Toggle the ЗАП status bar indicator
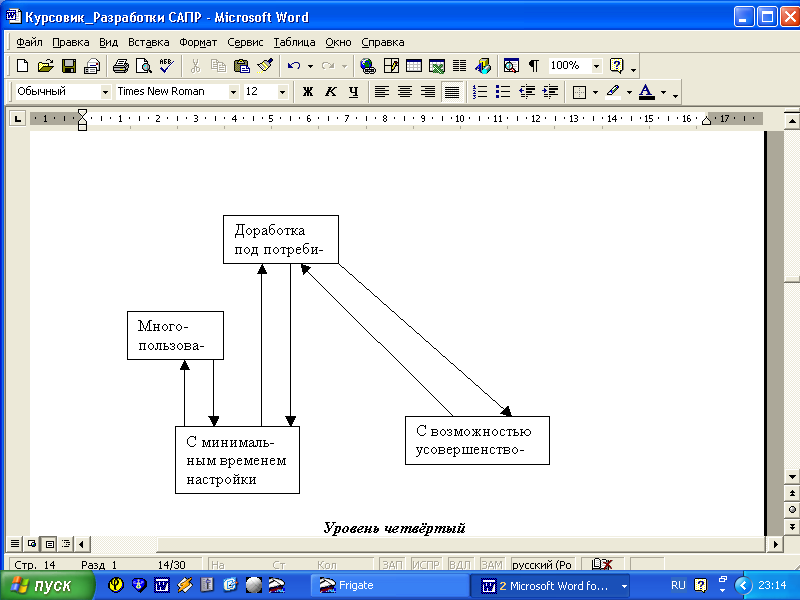 click(x=392, y=565)
